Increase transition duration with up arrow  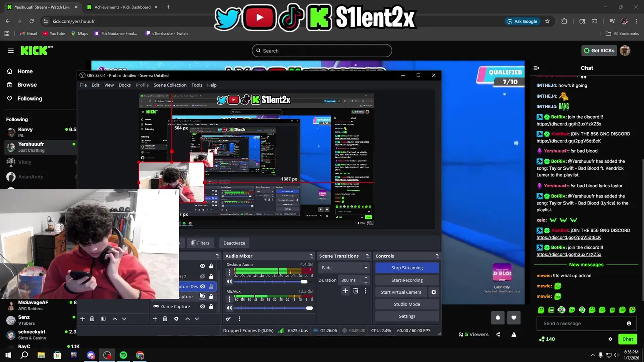(366, 278)
